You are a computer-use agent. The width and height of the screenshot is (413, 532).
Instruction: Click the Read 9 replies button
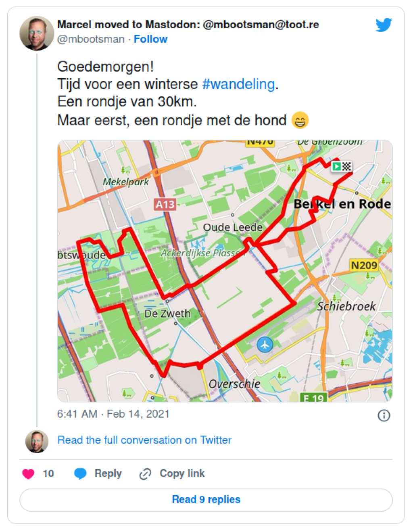click(x=206, y=499)
